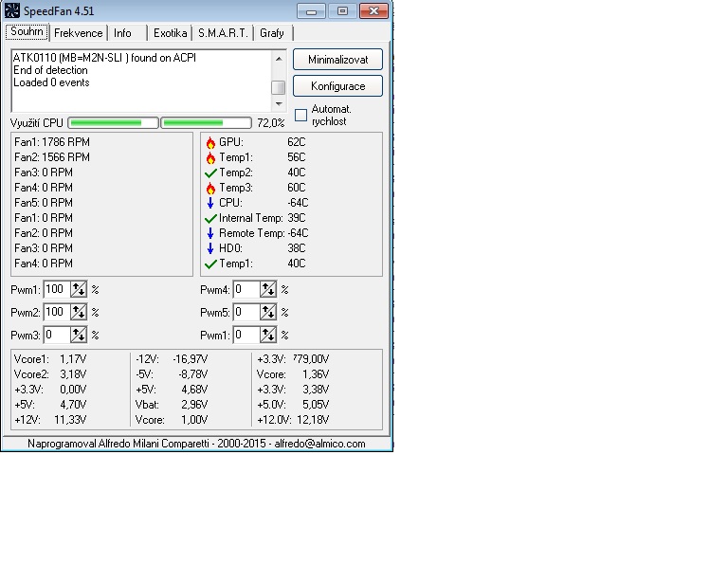Adjust the Pwm2 value with its spinner
This screenshot has height=582, width=728.
coord(79,312)
